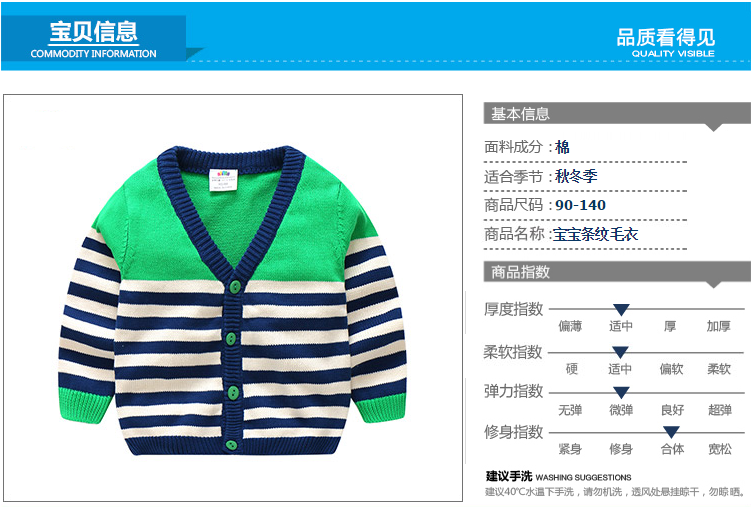Click the 厚度指数 slider triangle marker
The height and width of the screenshot is (507, 752).
point(621,309)
